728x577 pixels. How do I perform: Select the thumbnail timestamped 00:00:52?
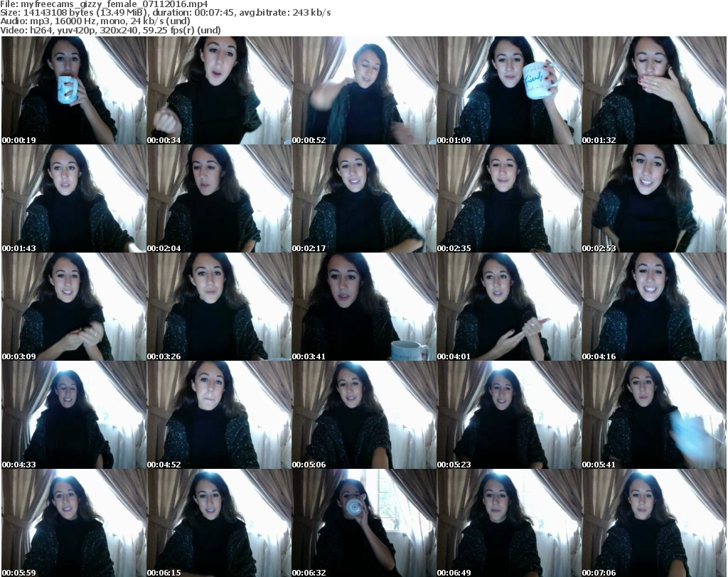365,90
